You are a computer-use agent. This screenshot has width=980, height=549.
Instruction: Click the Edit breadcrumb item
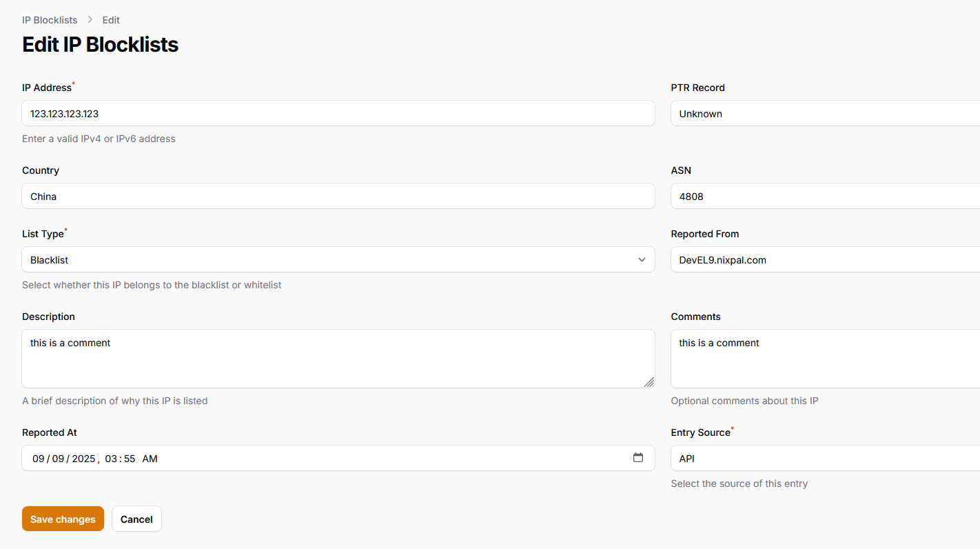coord(111,20)
